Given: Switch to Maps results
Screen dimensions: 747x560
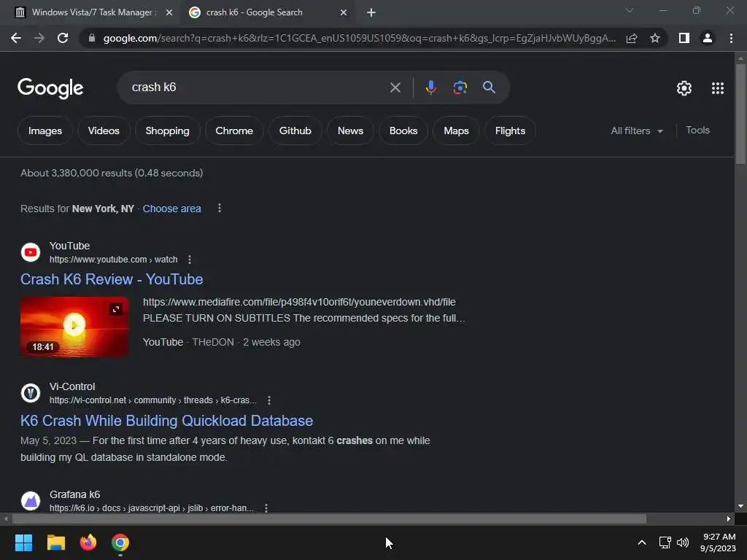Looking at the screenshot, I should (456, 131).
